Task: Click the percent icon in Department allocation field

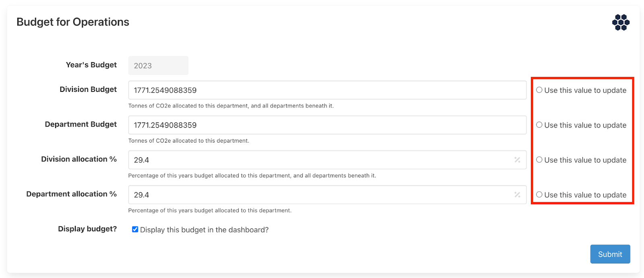Action: tap(517, 195)
